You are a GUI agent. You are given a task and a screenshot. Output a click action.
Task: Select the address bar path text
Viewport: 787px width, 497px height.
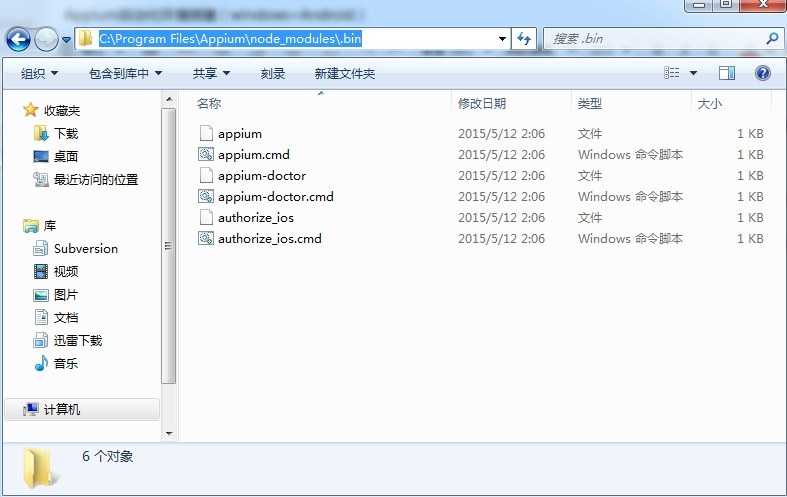click(230, 39)
